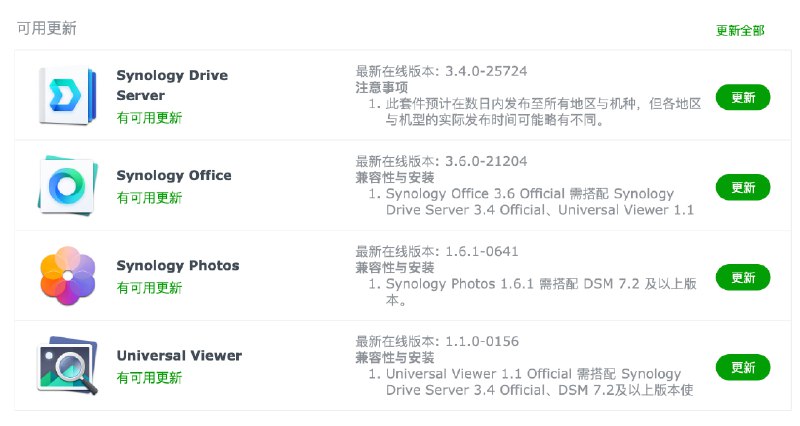Click the Synology Office app icon
The width and height of the screenshot is (800, 426).
(x=67, y=186)
